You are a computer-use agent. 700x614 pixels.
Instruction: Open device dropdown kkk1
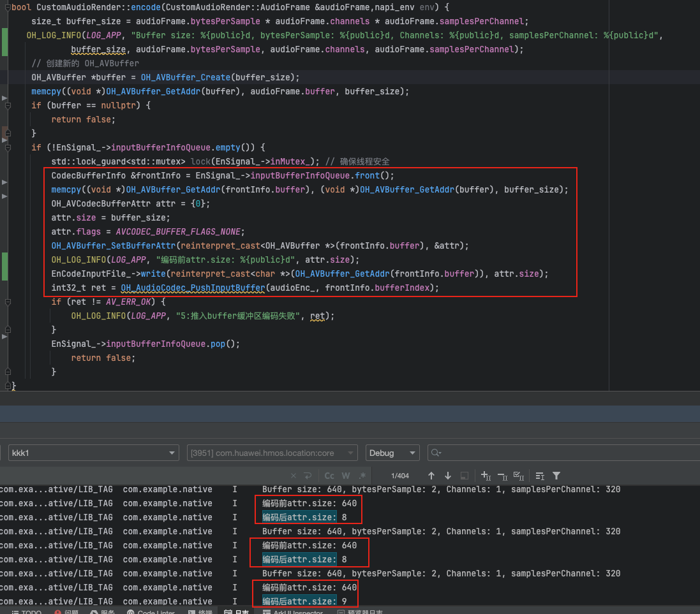point(93,453)
